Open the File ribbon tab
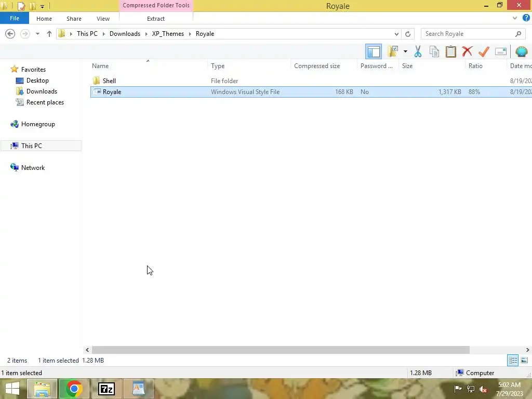Image resolution: width=532 pixels, height=399 pixels. (15, 18)
